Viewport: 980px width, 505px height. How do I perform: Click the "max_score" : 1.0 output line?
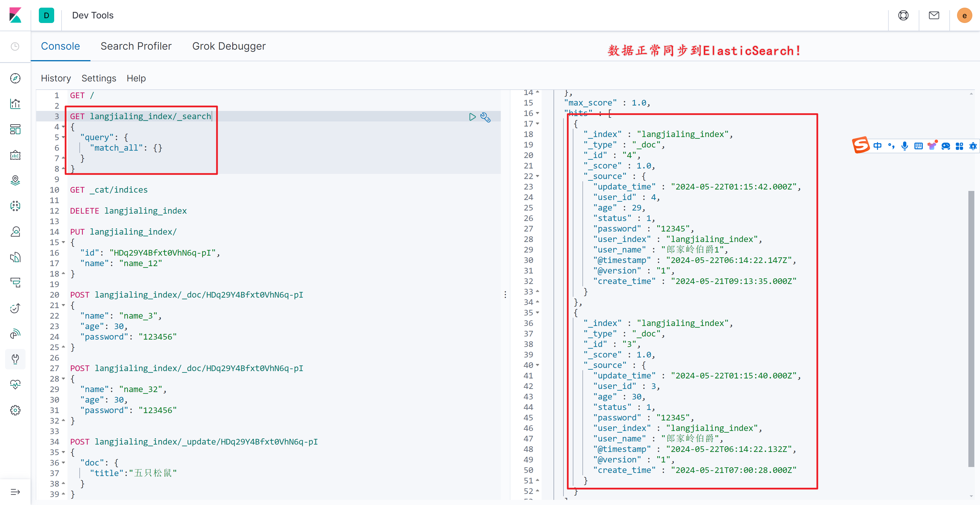(x=607, y=103)
